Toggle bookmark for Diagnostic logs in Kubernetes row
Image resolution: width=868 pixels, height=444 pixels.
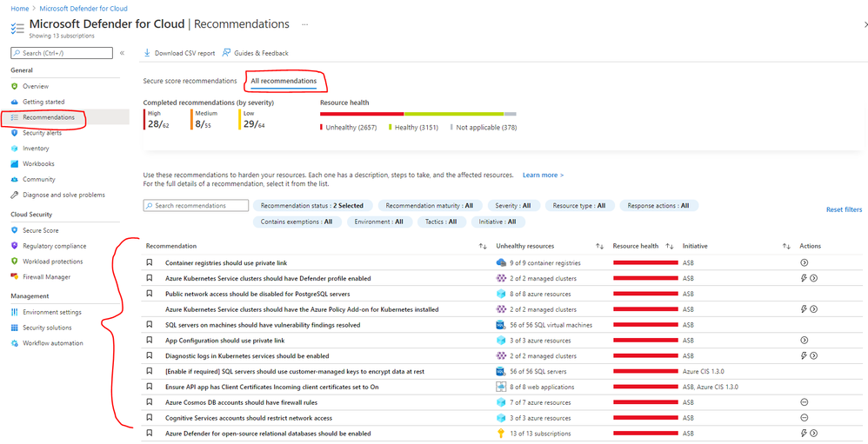[149, 355]
